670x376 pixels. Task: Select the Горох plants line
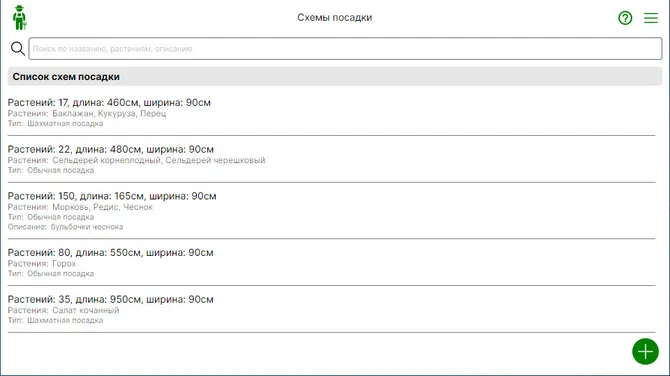tap(42, 264)
